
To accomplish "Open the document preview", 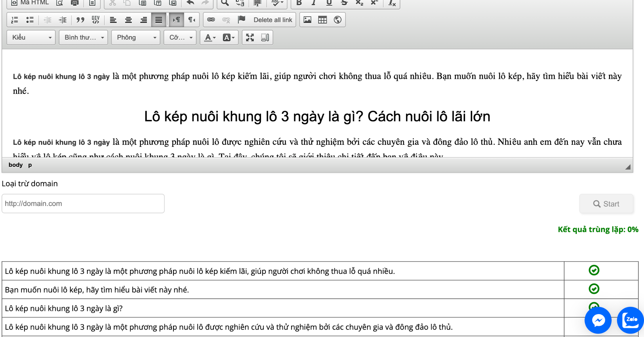I will pyautogui.click(x=59, y=3).
